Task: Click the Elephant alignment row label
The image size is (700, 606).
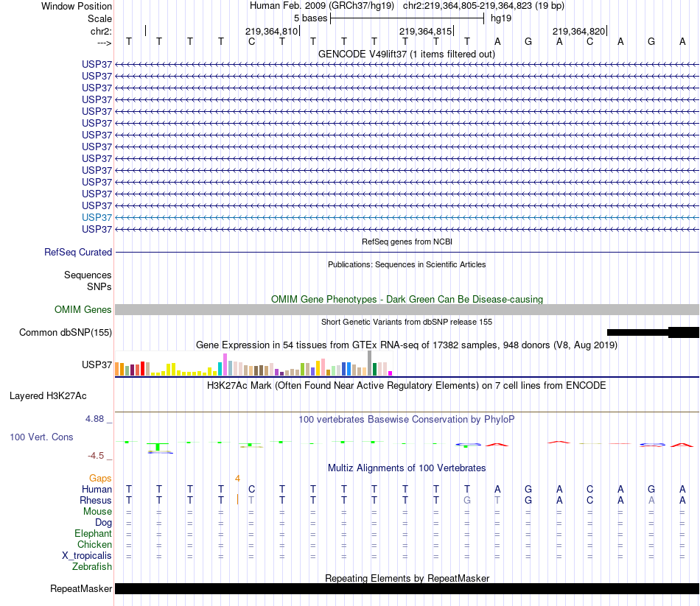Action: pos(93,533)
